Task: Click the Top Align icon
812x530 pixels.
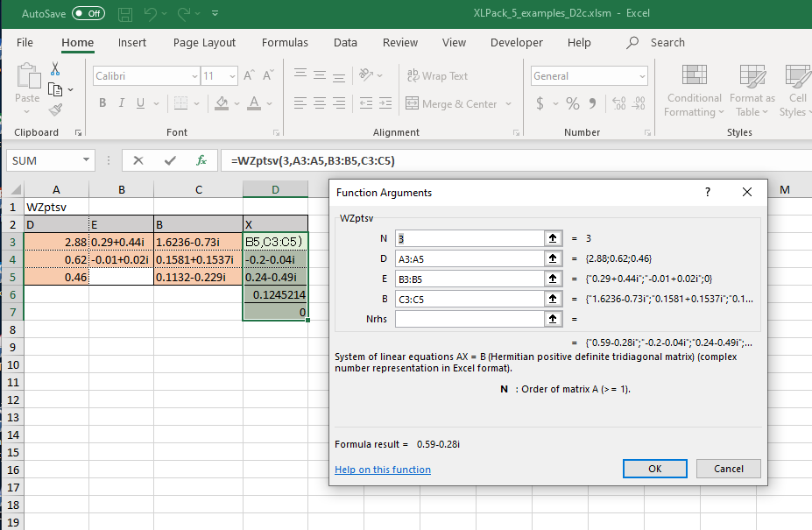Action: coord(300,74)
